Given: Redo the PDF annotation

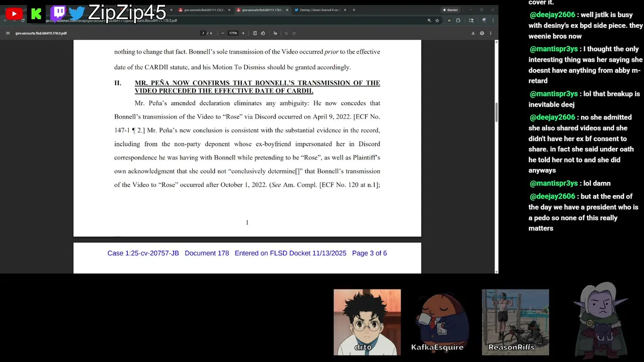Looking at the screenshot, I should coord(294,33).
